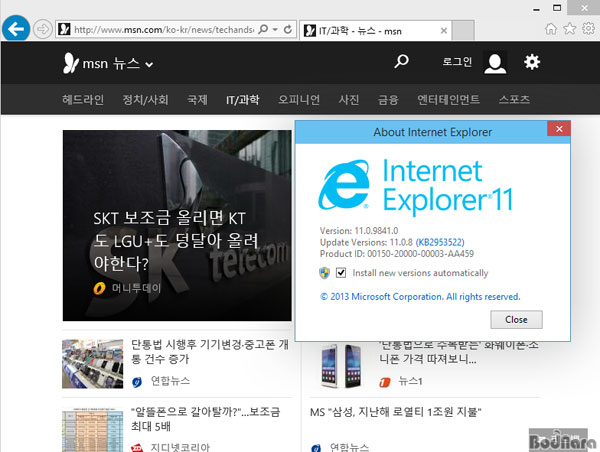Open the KB2953522 update link
Screen dimensions: 600x452
point(440,242)
